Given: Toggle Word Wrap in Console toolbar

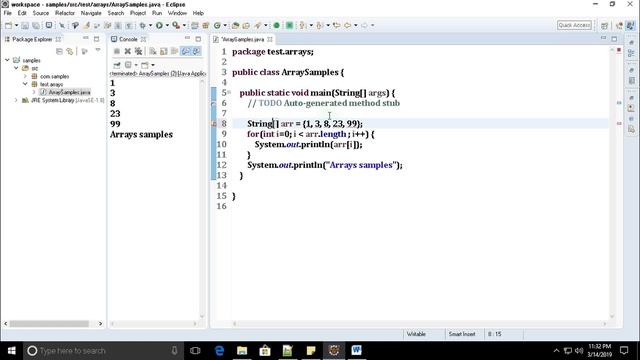Looking at the screenshot, I should (x=175, y=51).
